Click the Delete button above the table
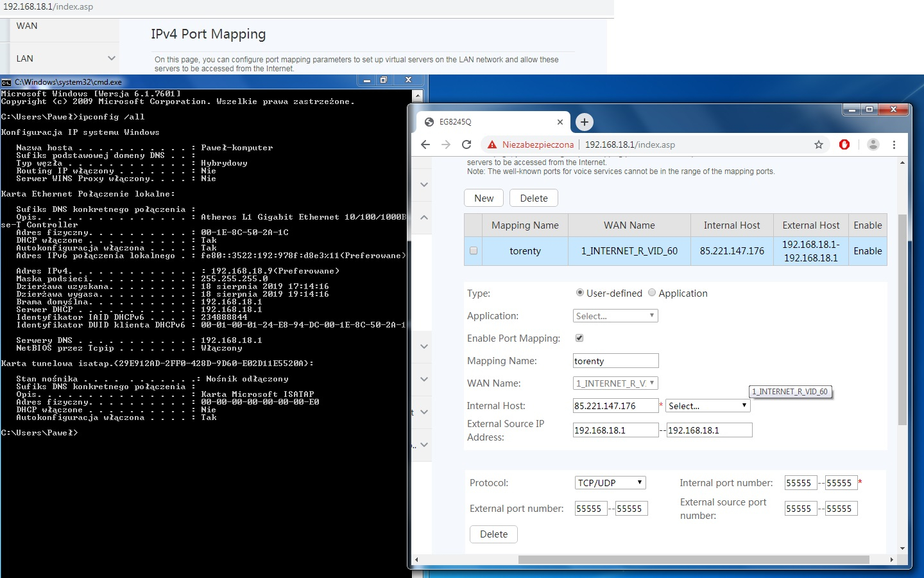Screen dimensions: 924x578 [534, 198]
